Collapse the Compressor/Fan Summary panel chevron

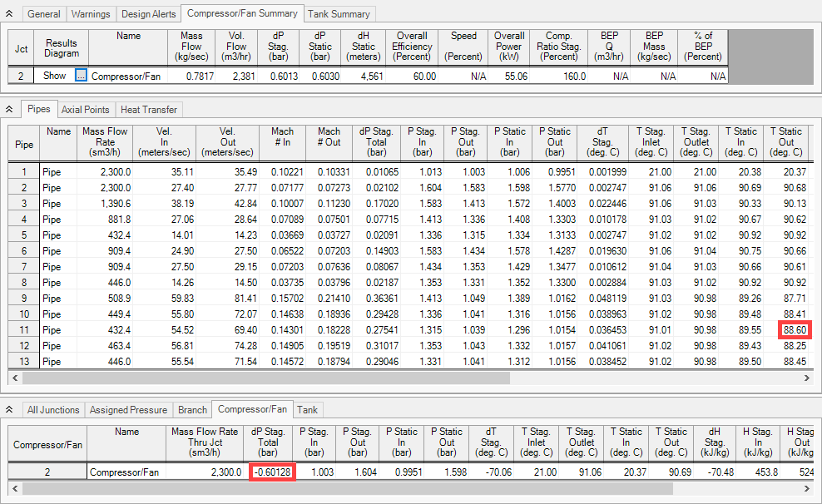tap(8, 13)
